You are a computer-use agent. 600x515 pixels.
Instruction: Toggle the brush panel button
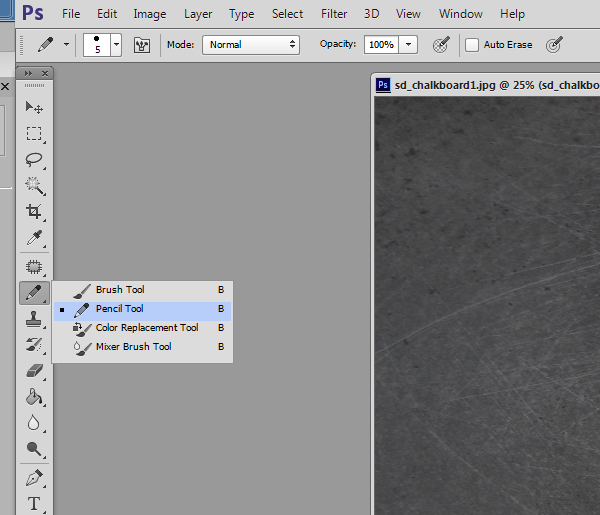[141, 45]
